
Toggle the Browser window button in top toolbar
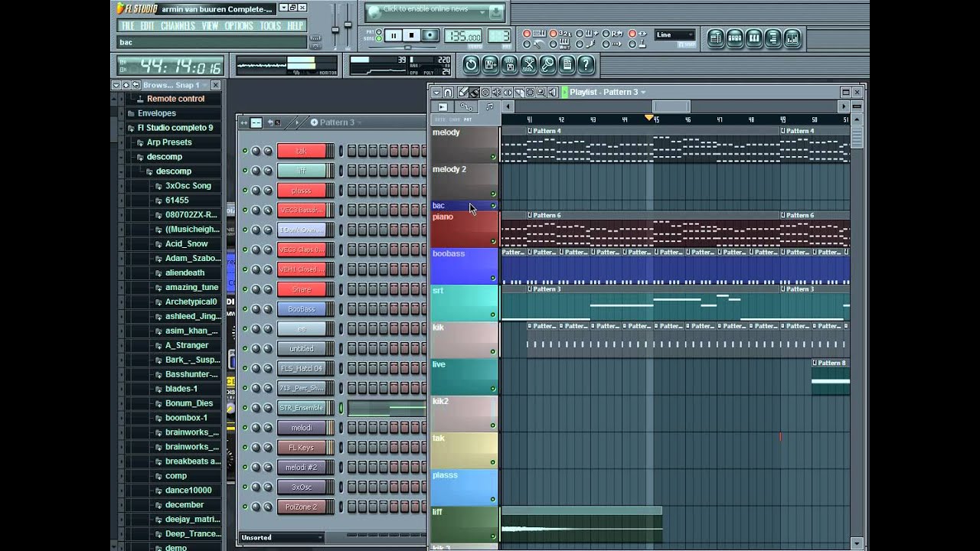pos(773,38)
